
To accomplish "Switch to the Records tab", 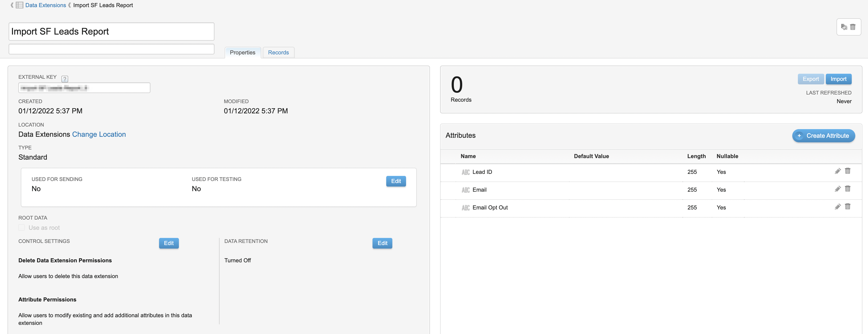I will 278,53.
